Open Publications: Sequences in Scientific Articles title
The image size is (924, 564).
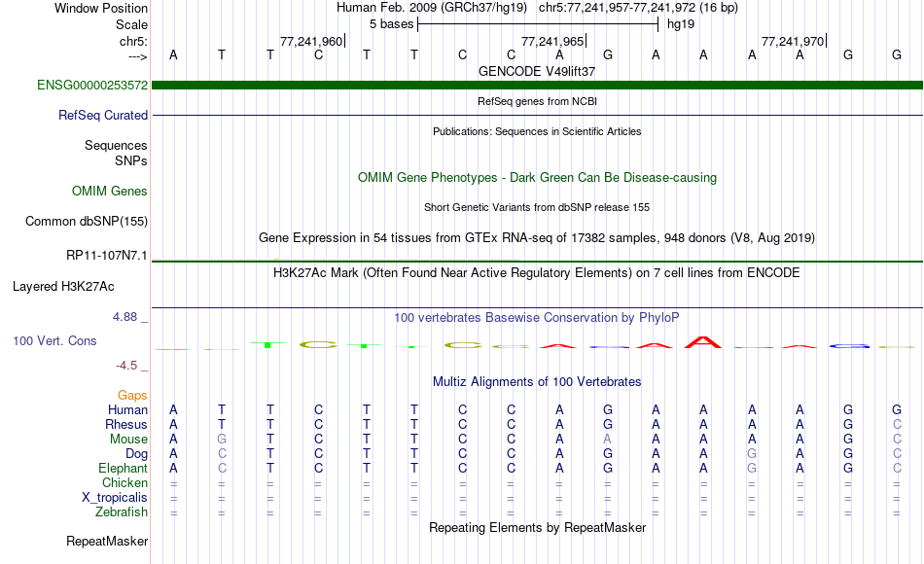tap(537, 131)
